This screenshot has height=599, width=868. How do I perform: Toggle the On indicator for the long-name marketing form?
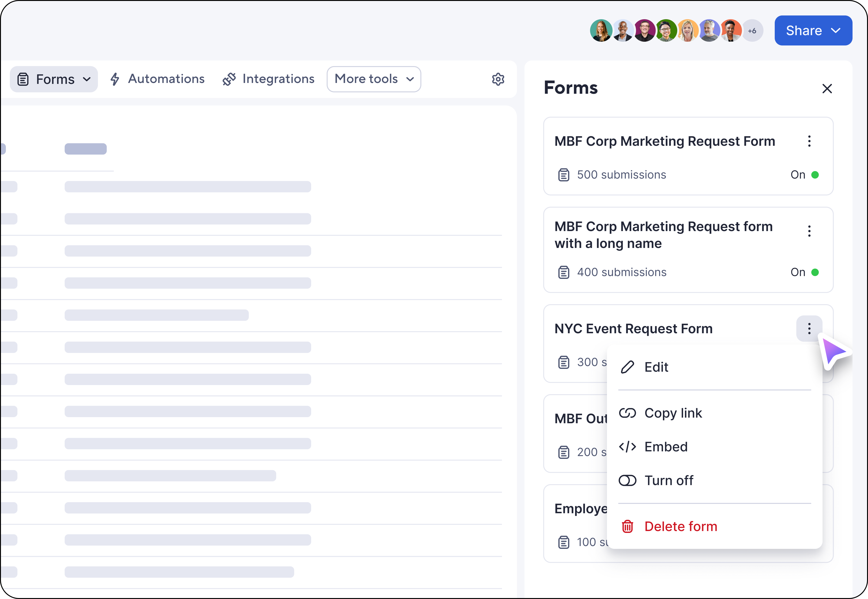[x=804, y=272]
